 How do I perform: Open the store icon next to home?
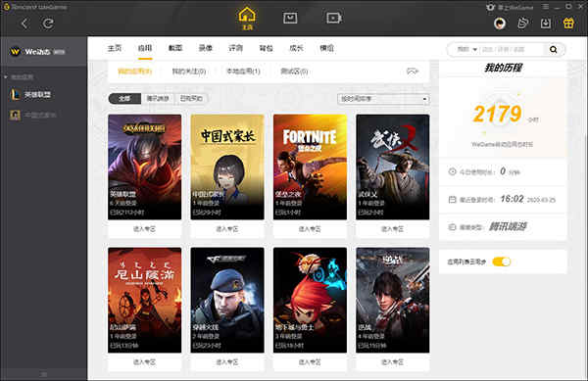pos(290,18)
